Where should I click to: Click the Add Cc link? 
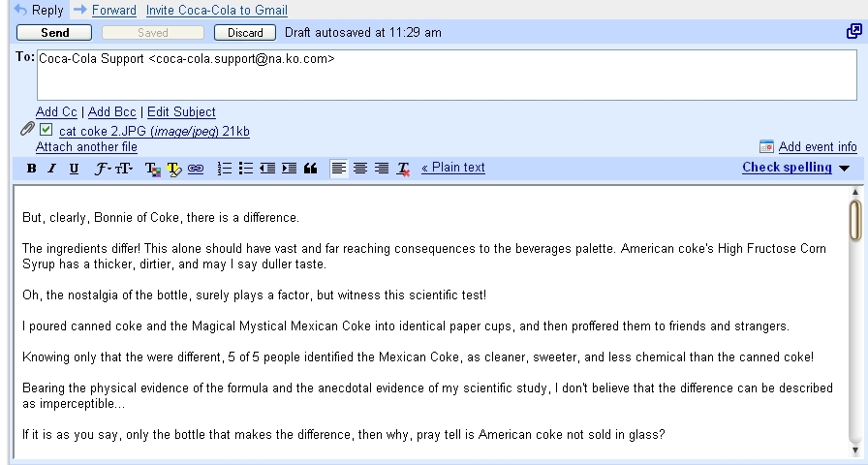click(56, 112)
